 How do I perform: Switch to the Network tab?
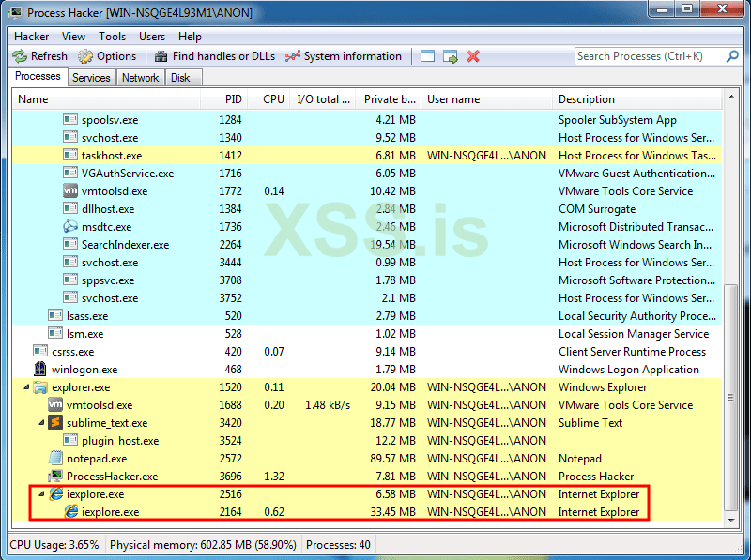click(140, 78)
